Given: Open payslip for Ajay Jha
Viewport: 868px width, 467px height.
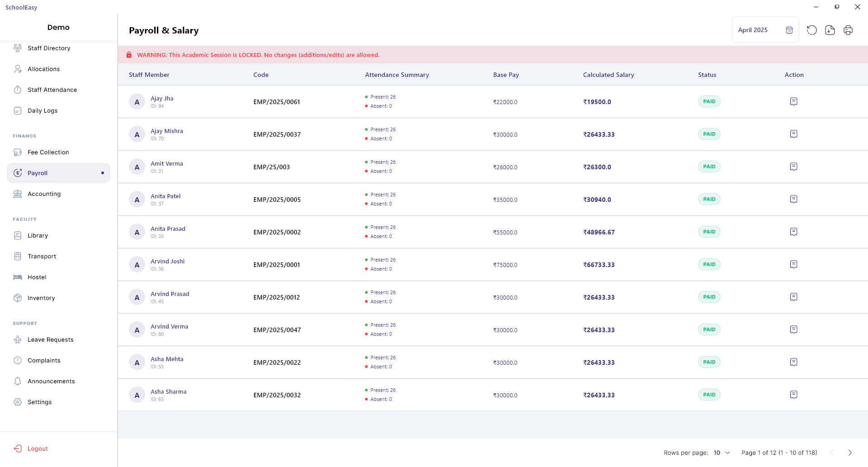Looking at the screenshot, I should point(794,101).
